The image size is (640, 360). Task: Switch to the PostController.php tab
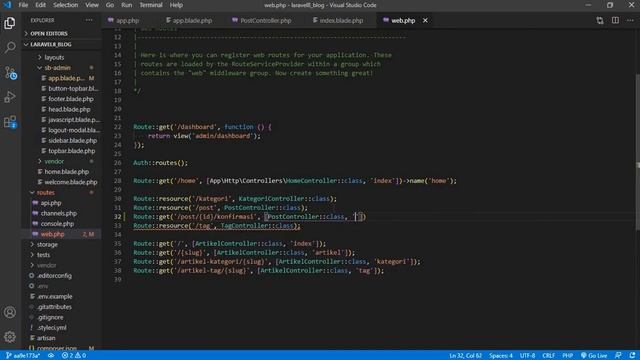265,20
